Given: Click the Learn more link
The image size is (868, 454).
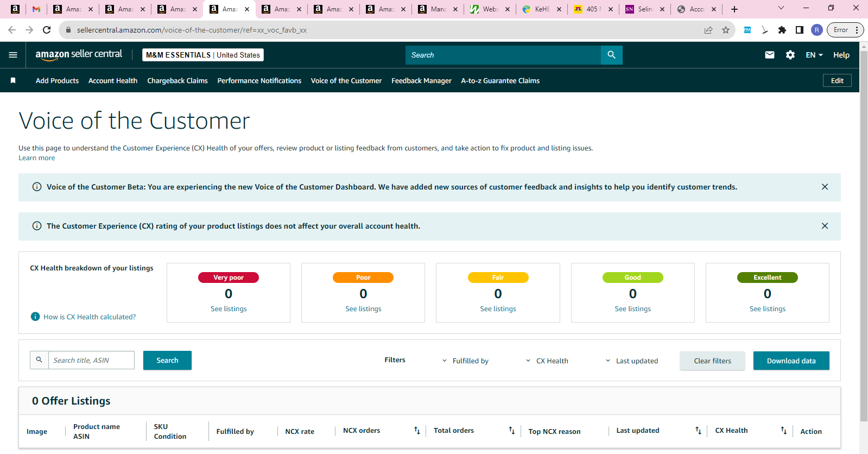Looking at the screenshot, I should (x=37, y=158).
